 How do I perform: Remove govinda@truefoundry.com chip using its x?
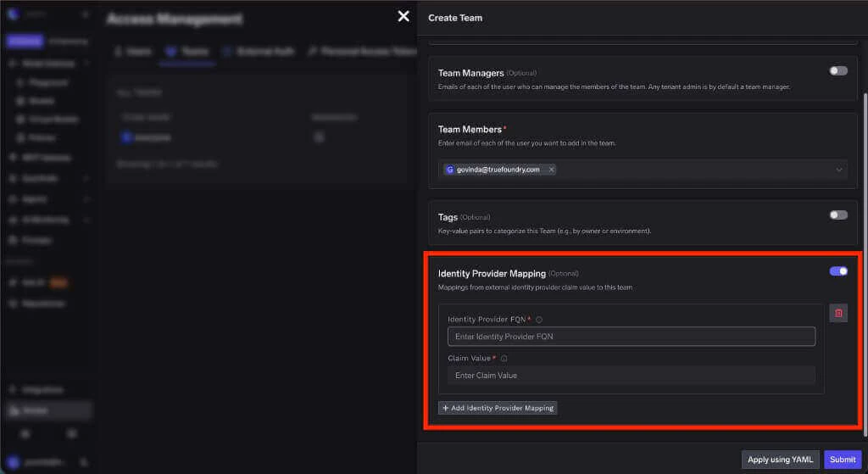coord(551,170)
